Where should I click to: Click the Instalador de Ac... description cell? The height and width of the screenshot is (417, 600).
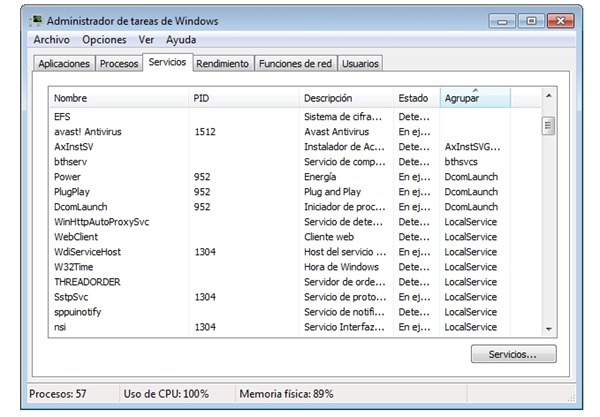344,147
